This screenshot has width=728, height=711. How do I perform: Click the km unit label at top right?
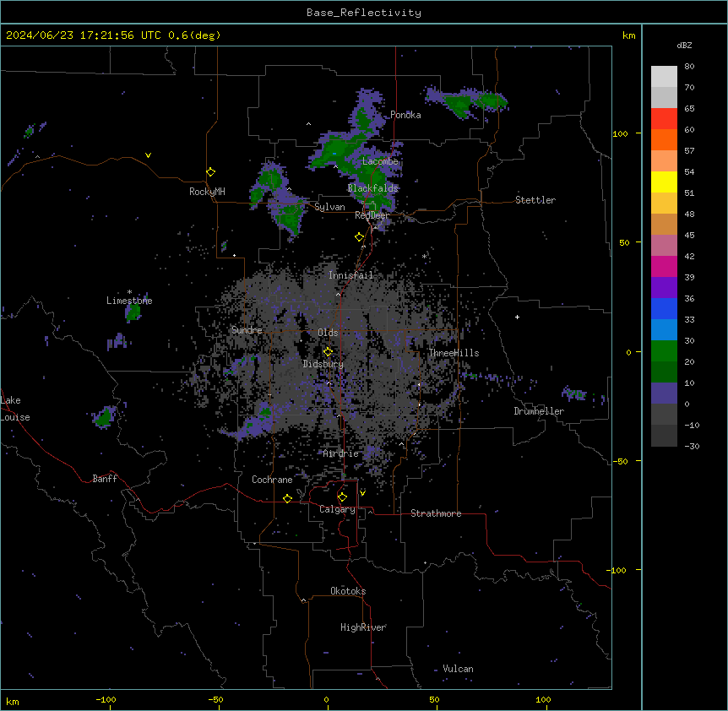coord(629,35)
